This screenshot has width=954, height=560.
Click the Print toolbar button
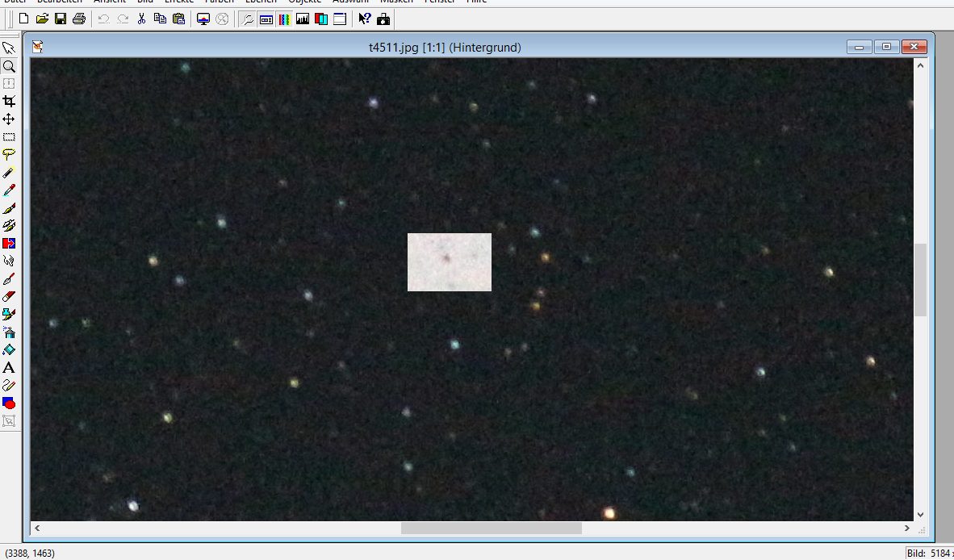tap(78, 19)
